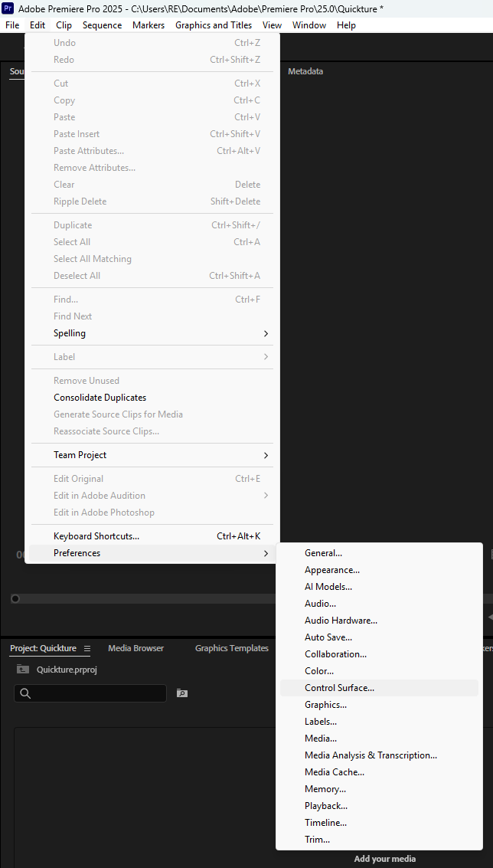Expand the Spelling submenu
493x868 pixels.
click(x=152, y=333)
